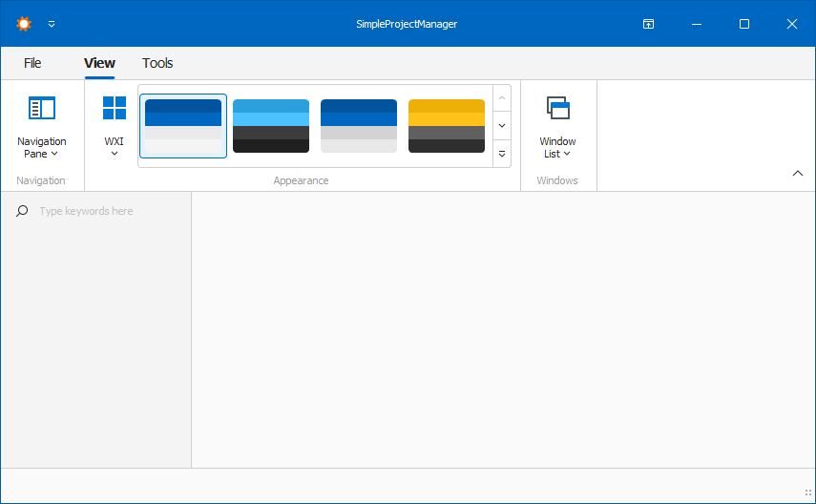The image size is (816, 504).
Task: Open the File menu tab
Action: (x=32, y=63)
